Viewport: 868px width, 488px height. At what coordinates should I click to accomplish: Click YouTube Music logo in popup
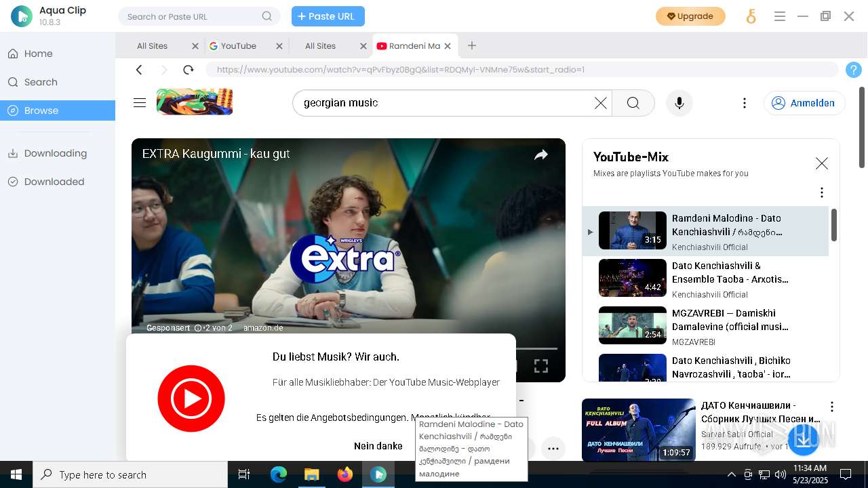point(191,399)
